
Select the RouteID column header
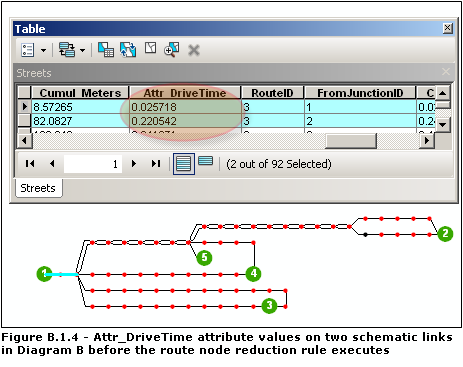pyautogui.click(x=272, y=93)
